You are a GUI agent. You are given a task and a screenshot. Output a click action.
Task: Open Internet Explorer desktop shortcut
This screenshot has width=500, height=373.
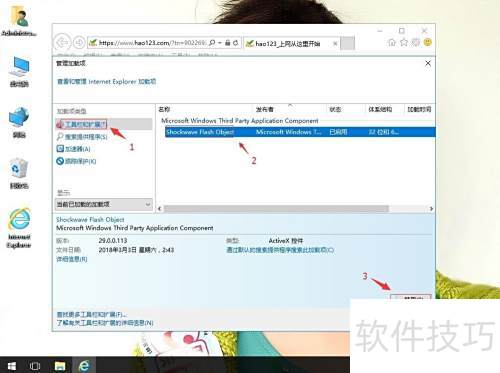tap(19, 228)
